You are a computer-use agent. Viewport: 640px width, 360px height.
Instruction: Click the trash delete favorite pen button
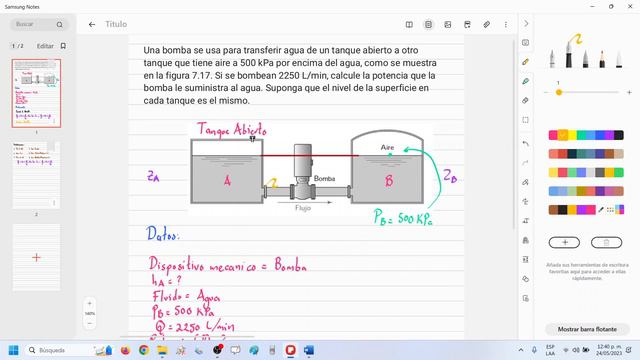607,242
